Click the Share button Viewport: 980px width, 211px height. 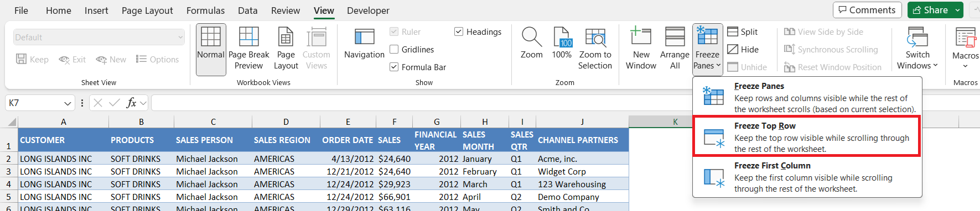point(930,10)
